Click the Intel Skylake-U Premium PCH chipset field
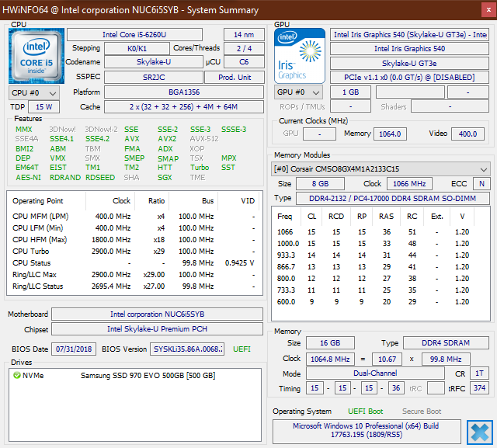497x448 pixels. click(x=157, y=329)
